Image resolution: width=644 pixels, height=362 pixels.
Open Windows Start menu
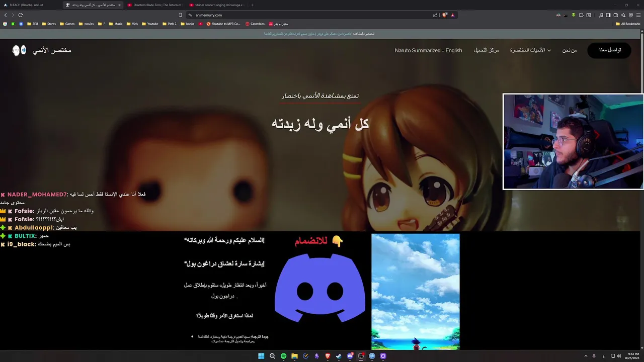tap(261, 356)
